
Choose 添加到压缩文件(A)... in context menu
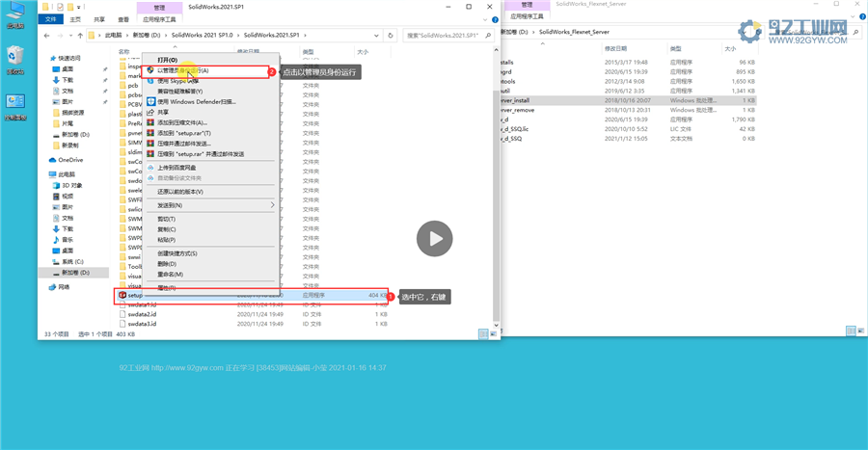pos(182,122)
